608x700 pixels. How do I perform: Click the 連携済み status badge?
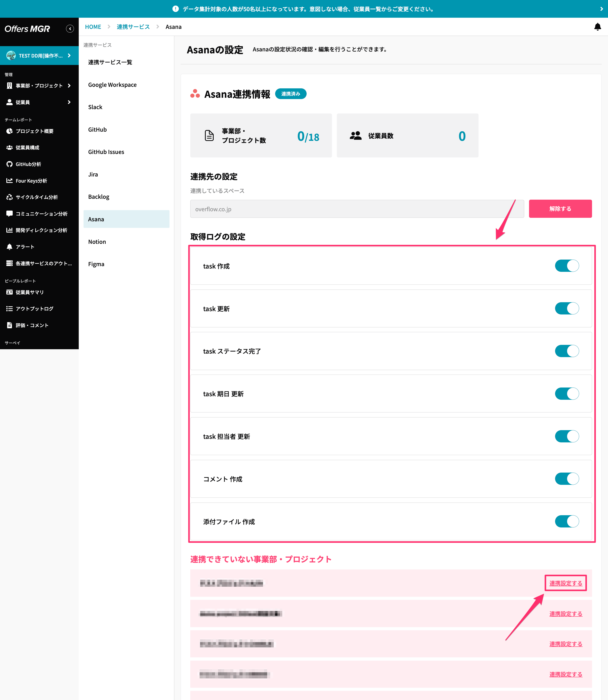tap(290, 94)
